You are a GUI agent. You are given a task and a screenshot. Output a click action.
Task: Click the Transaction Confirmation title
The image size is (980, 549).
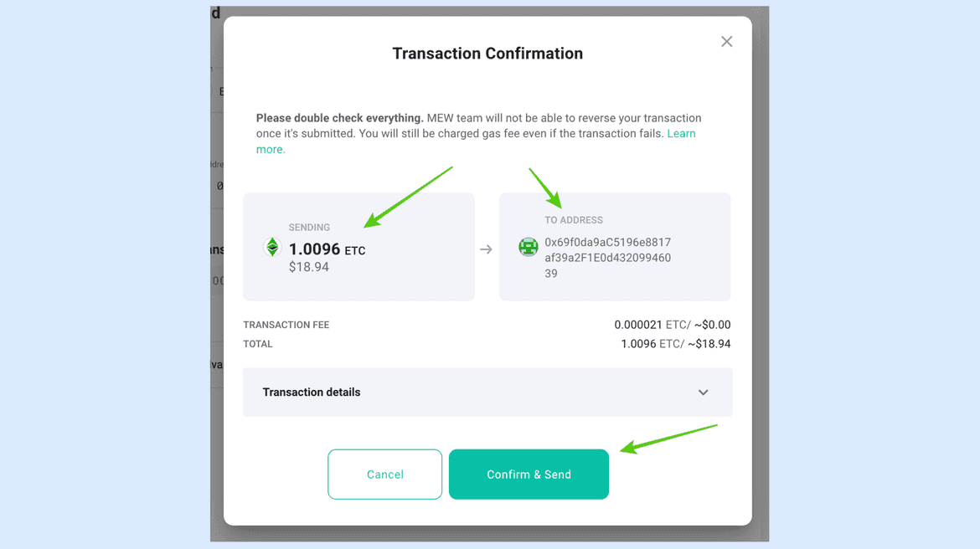(x=487, y=53)
